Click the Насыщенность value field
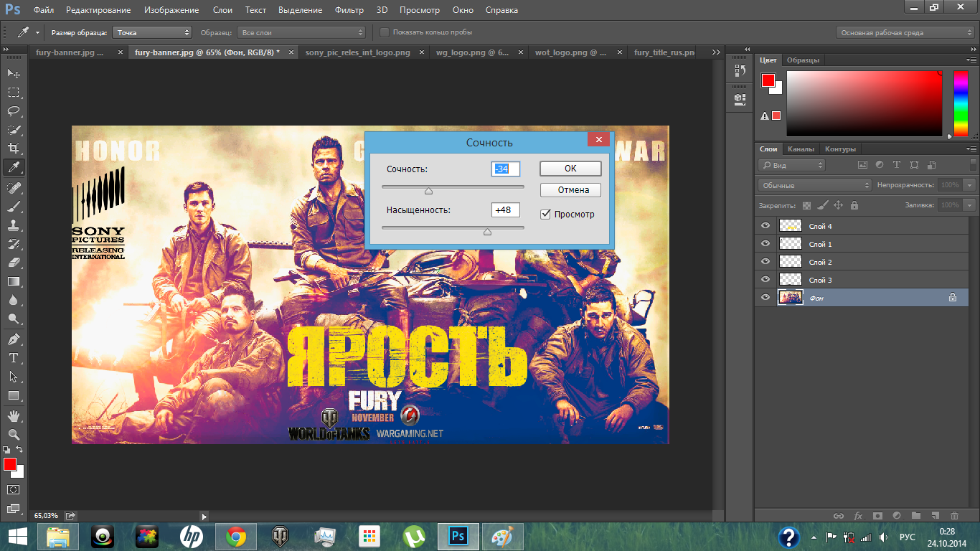The image size is (980, 551). [x=506, y=210]
